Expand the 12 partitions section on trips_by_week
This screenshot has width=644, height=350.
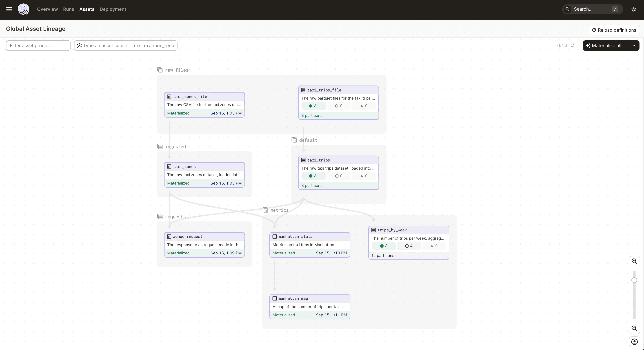383,255
